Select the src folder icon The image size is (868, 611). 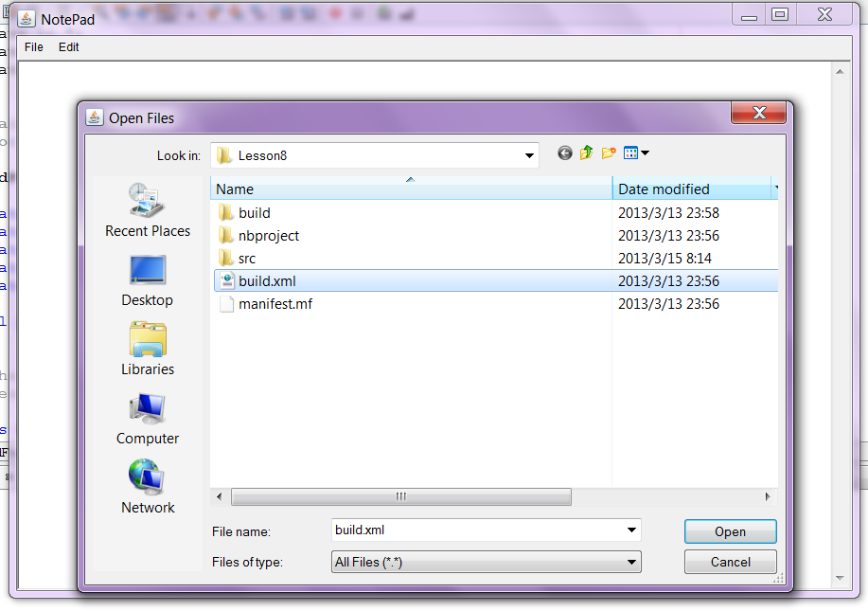click(225, 259)
